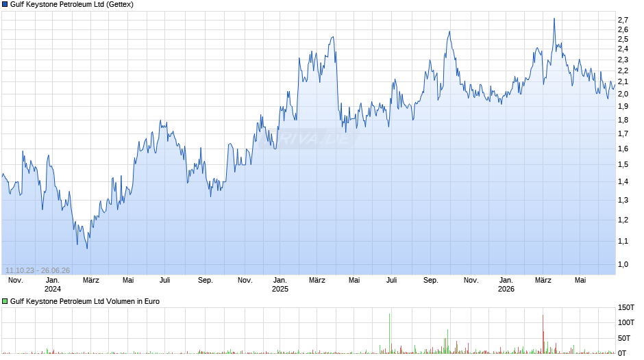Click the 'Juli' label before 'Sep.' 2024
The height and width of the screenshot is (360, 644).
[164, 281]
